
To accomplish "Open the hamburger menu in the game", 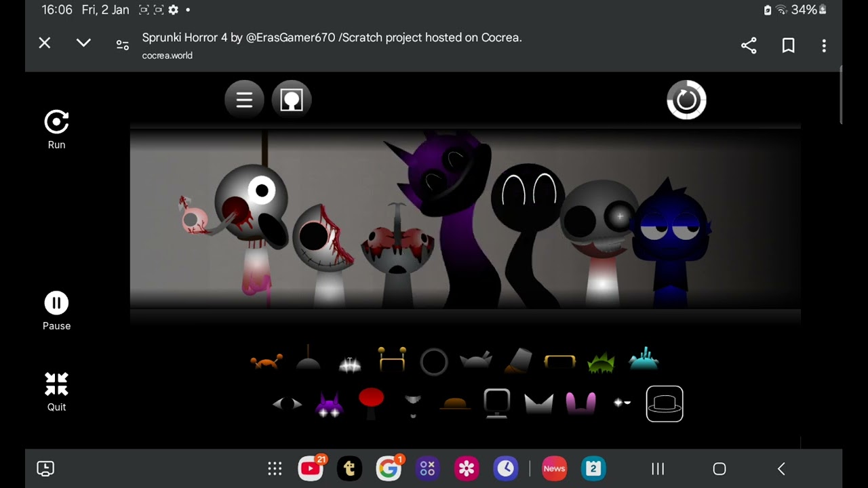I will 244,100.
